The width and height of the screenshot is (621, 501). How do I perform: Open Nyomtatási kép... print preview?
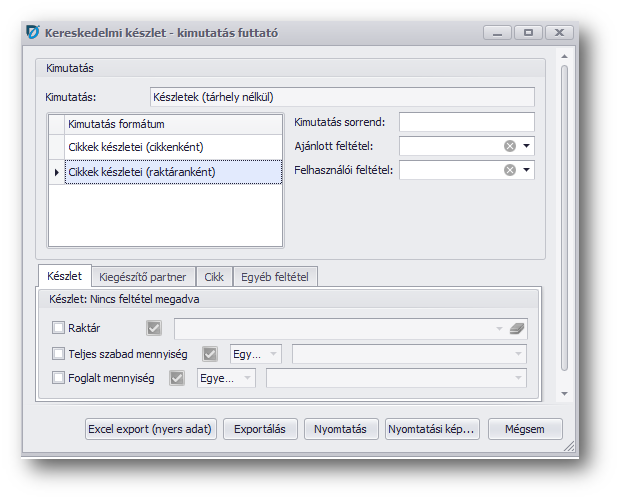pyautogui.click(x=432, y=429)
